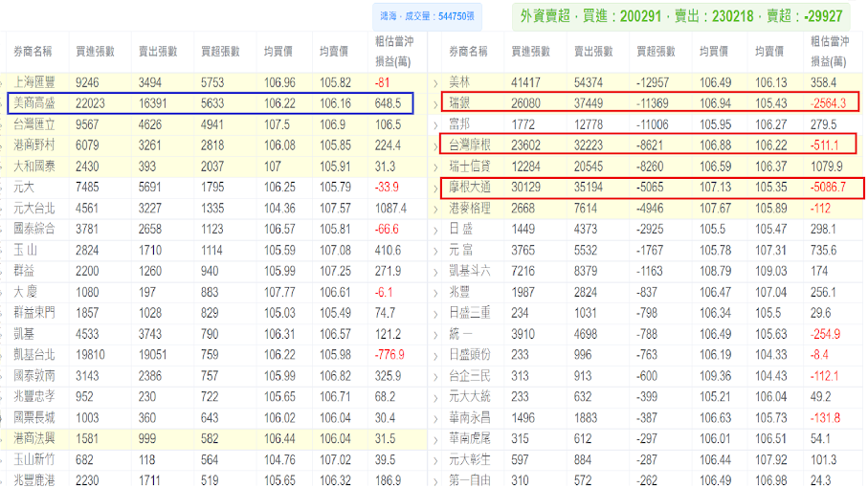Click the 19810 buy volume cell
868x488 pixels.
click(90, 355)
